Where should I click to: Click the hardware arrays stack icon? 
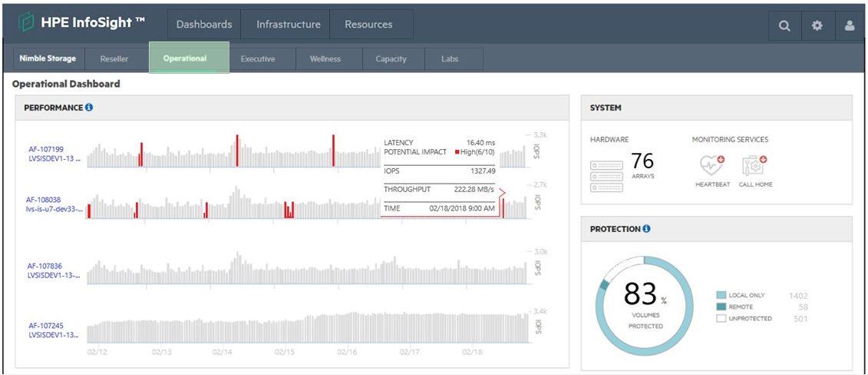point(606,176)
